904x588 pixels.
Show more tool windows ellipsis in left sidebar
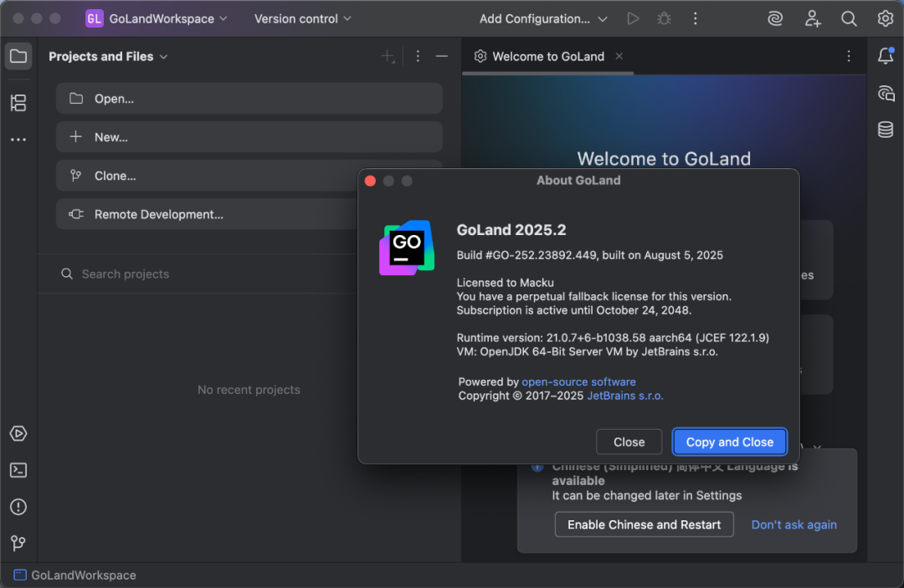pyautogui.click(x=18, y=140)
